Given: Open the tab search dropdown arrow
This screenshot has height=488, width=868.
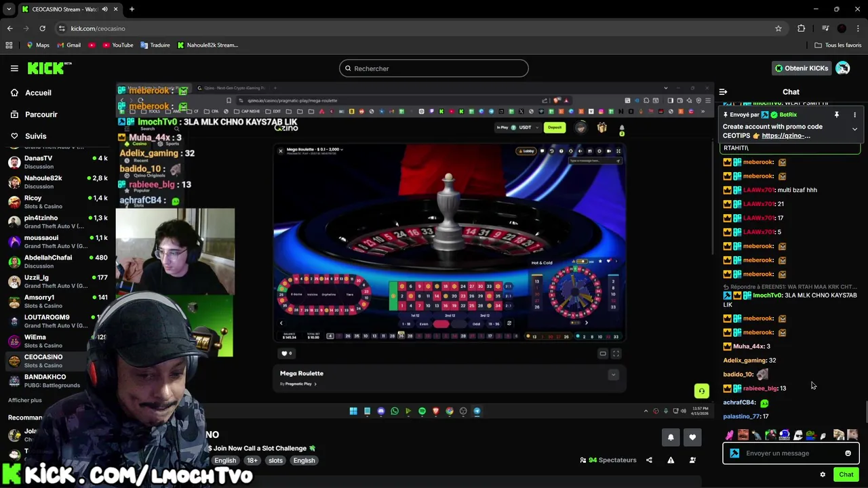Looking at the screenshot, I should pyautogui.click(x=9, y=9).
